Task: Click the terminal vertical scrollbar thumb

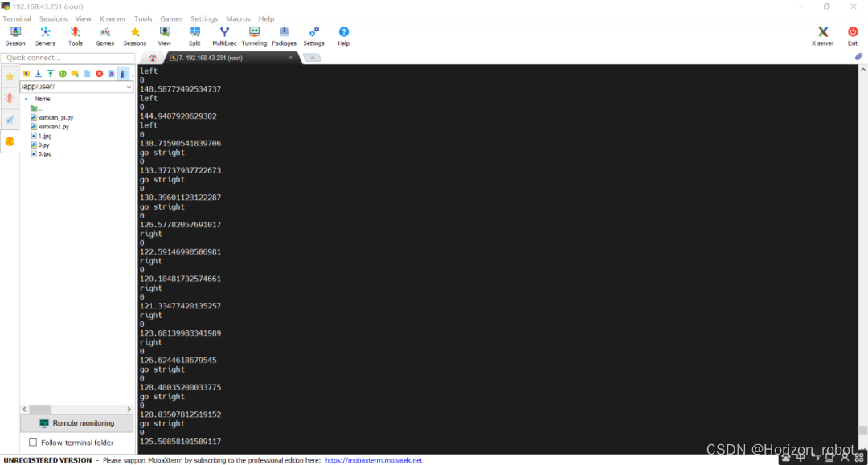Action: click(x=863, y=430)
